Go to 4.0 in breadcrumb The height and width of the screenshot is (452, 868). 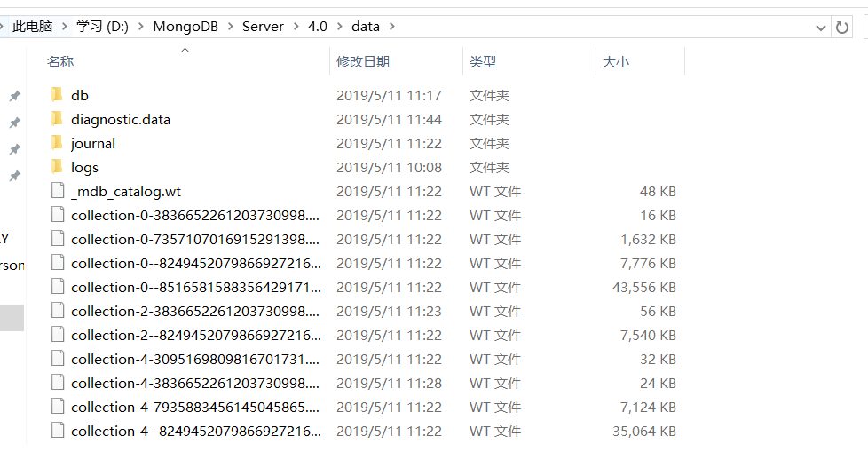coord(318,26)
